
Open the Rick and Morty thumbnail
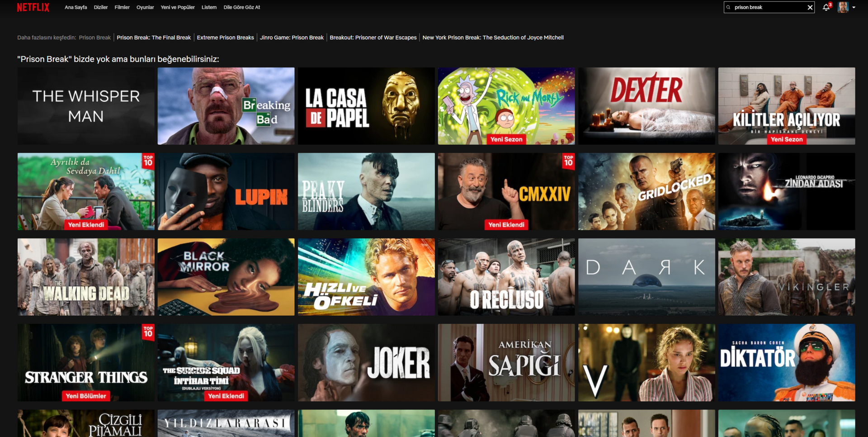pos(506,106)
